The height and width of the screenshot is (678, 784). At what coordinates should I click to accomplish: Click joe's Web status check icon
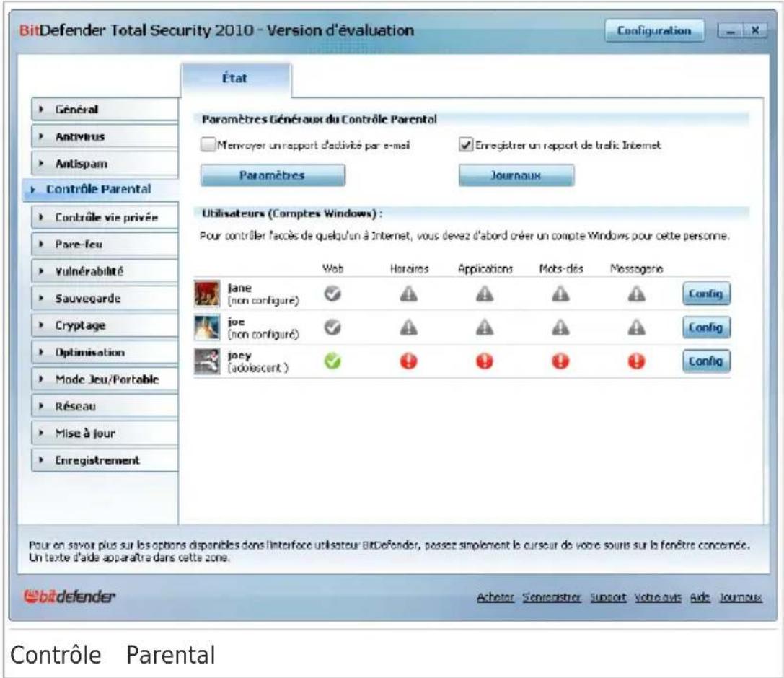332,327
